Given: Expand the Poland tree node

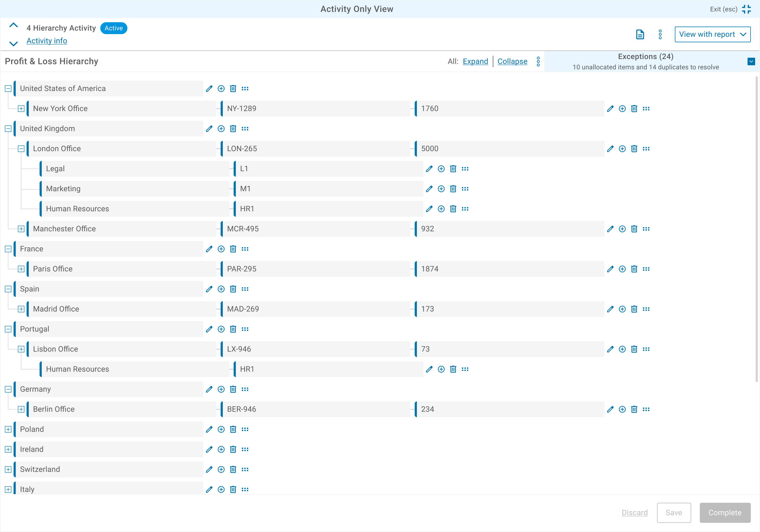Looking at the screenshot, I should [x=8, y=429].
